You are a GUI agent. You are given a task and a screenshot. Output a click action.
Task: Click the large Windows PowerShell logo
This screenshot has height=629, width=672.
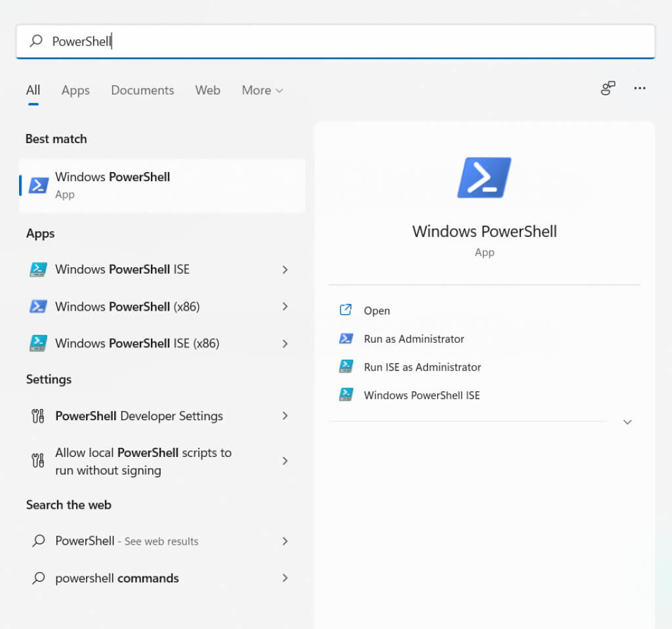(484, 177)
